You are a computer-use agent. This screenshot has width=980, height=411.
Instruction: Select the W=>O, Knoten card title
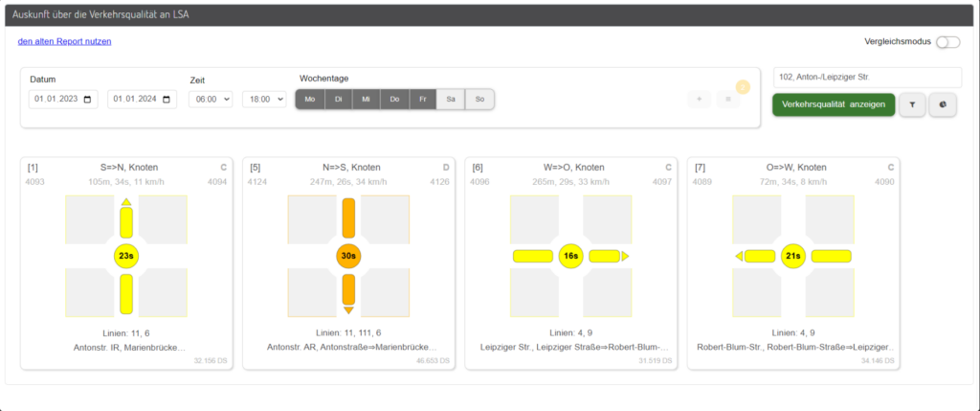(574, 168)
